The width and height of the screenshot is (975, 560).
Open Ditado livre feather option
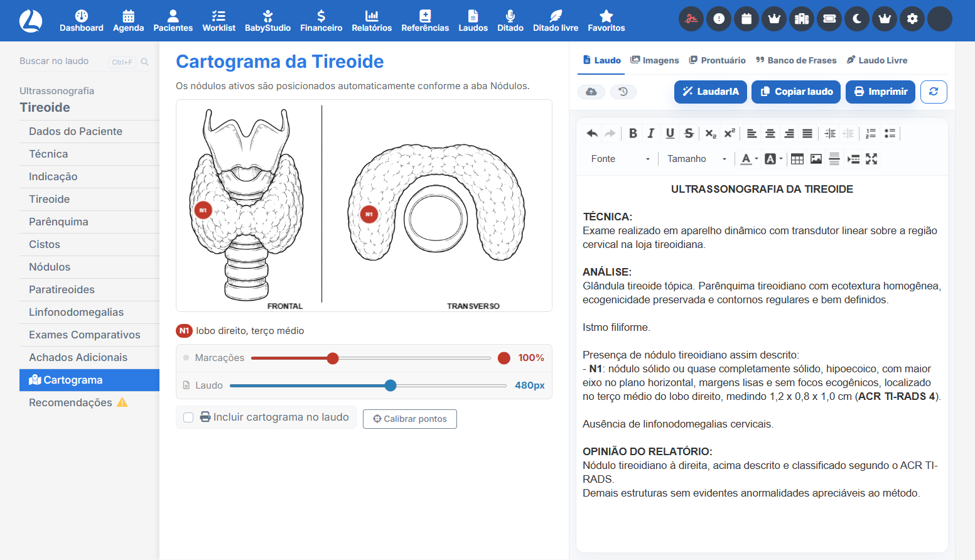coord(556,21)
